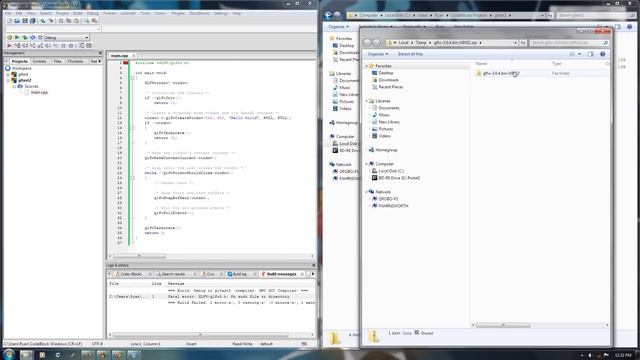Switch to the Symbols tab in Management

coord(39,61)
